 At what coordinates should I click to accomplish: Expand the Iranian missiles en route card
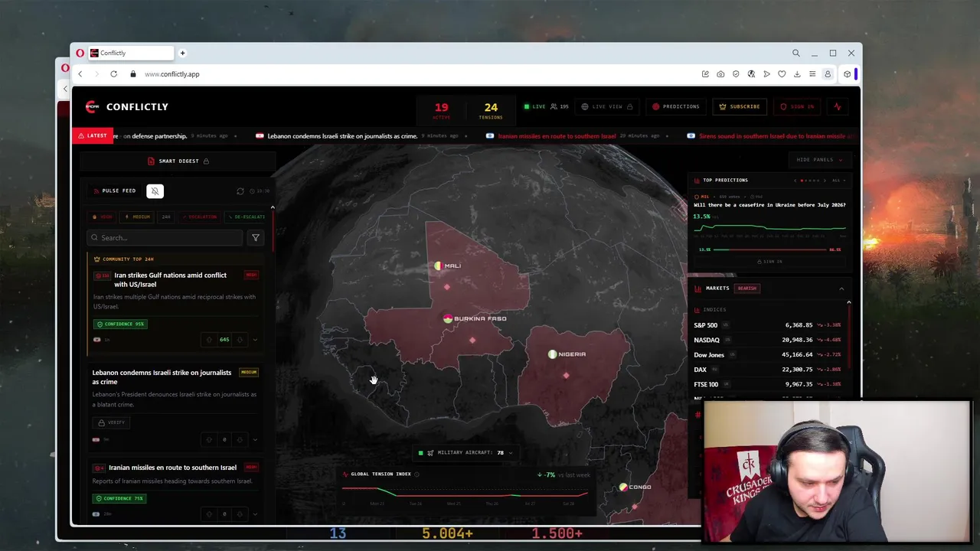click(x=255, y=514)
